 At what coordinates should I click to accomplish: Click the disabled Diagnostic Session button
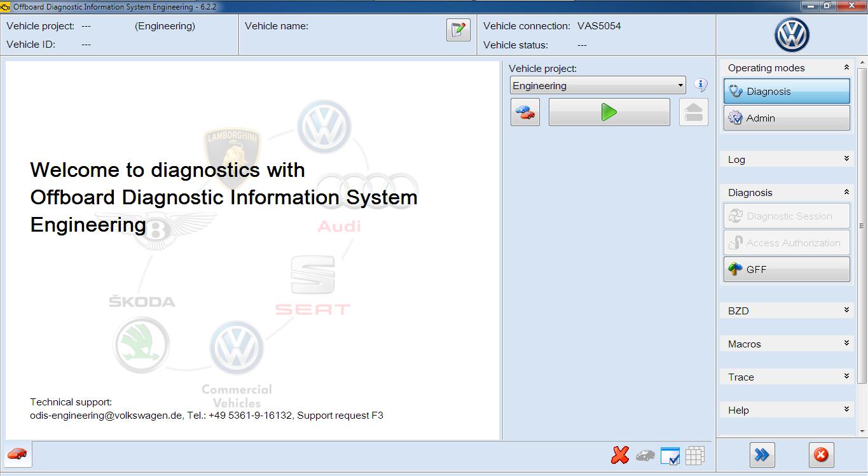pyautogui.click(x=787, y=216)
